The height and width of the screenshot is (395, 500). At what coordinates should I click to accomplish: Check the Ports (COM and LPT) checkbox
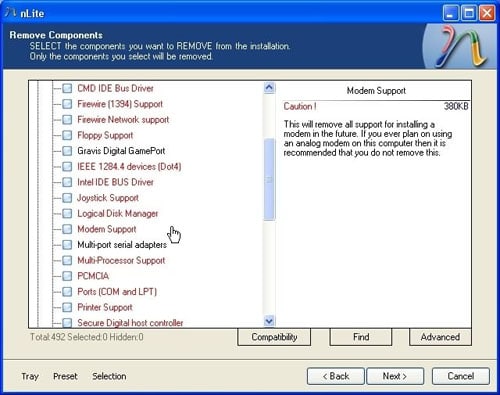pyautogui.click(x=67, y=292)
